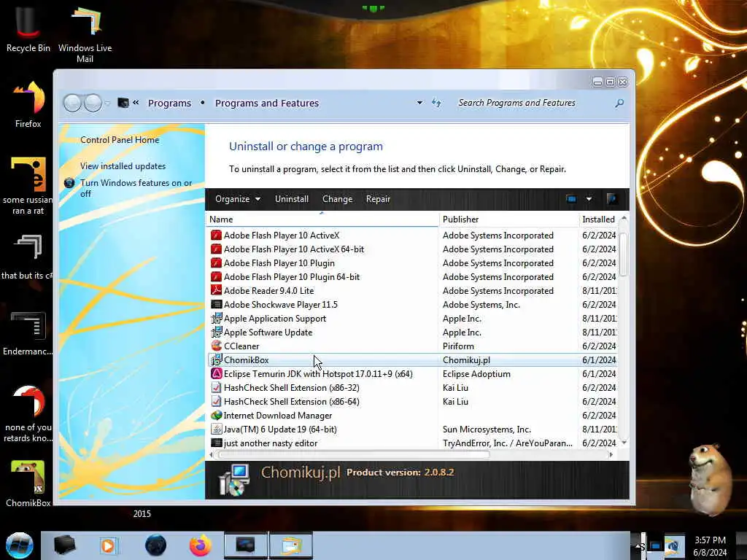Open Turn Windows features on or off
747x560 pixels.
coord(136,188)
